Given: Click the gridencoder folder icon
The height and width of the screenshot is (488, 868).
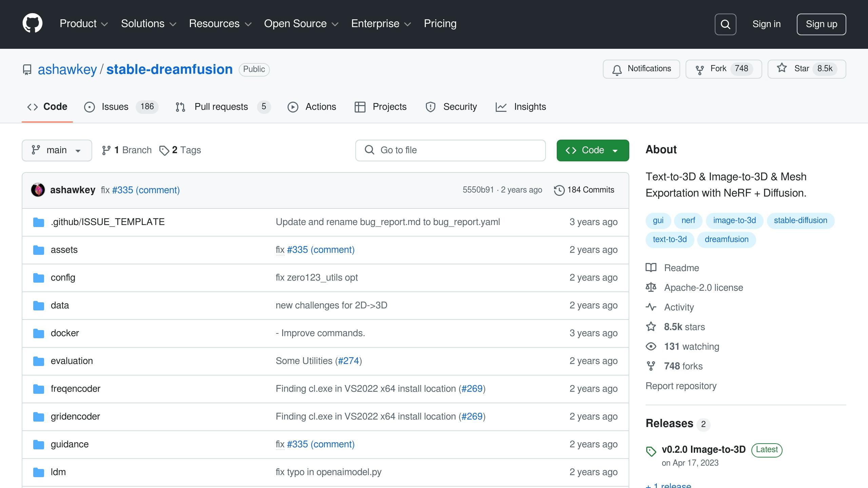Looking at the screenshot, I should (x=39, y=417).
